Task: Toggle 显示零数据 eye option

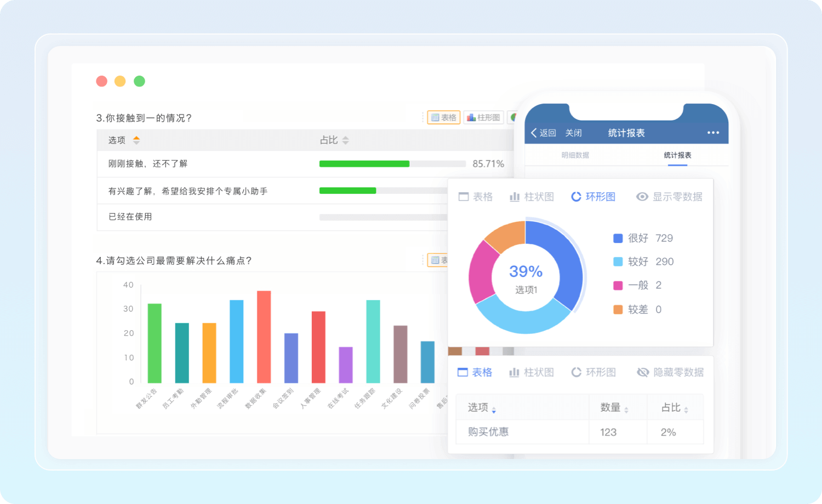Action: point(669,197)
